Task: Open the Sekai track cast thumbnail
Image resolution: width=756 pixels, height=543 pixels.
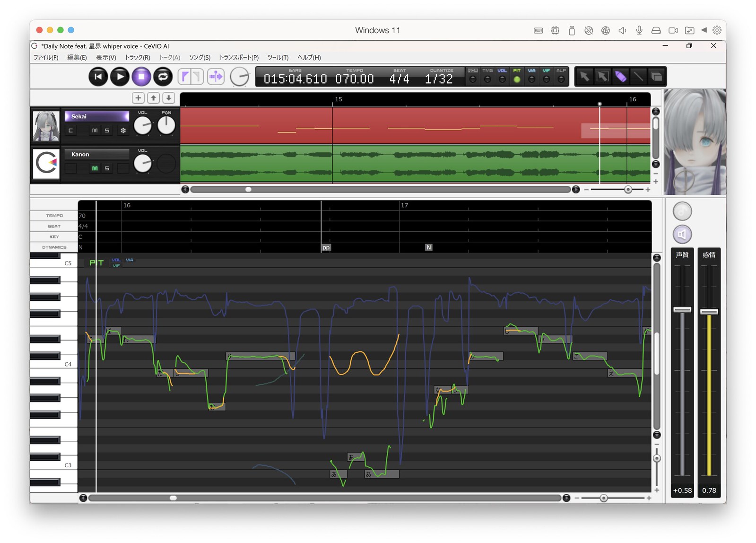Action: [46, 126]
